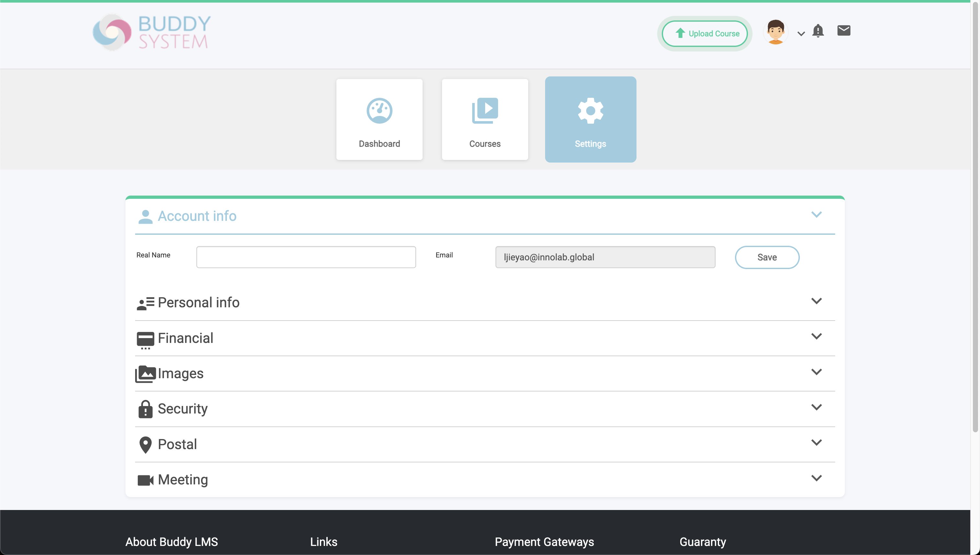Click the Courses video library icon
Image resolution: width=980 pixels, height=555 pixels.
pyautogui.click(x=485, y=111)
